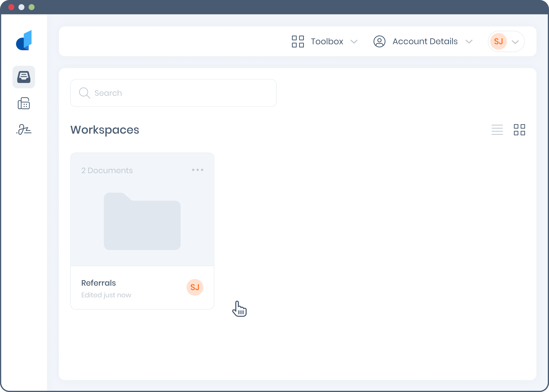Click the search magnifier icon
Screen dimensions: 549x392
84,93
